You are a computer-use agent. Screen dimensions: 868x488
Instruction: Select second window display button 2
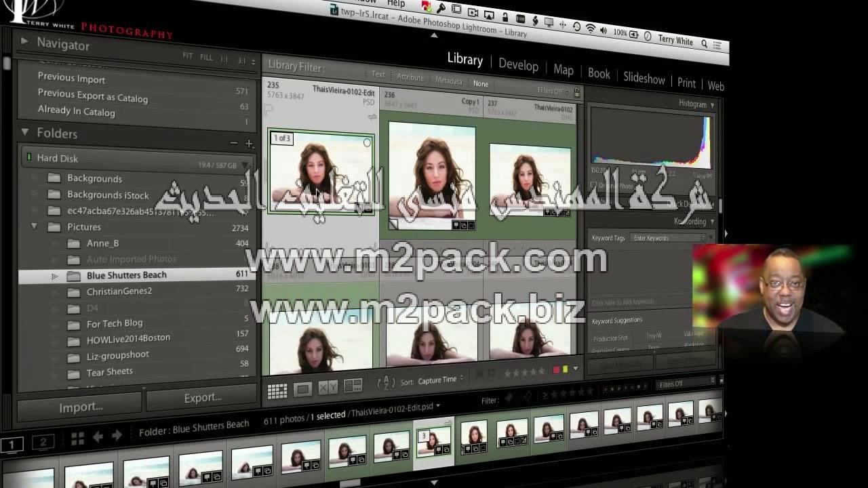click(x=43, y=442)
